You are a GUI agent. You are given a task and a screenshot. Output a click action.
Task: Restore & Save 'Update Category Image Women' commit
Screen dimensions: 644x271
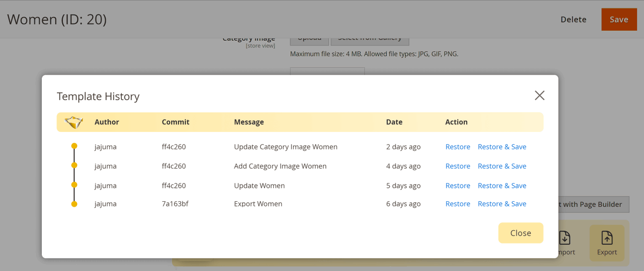[x=502, y=147]
